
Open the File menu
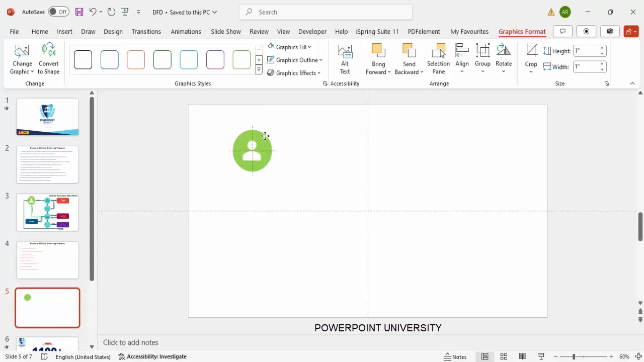pyautogui.click(x=14, y=31)
